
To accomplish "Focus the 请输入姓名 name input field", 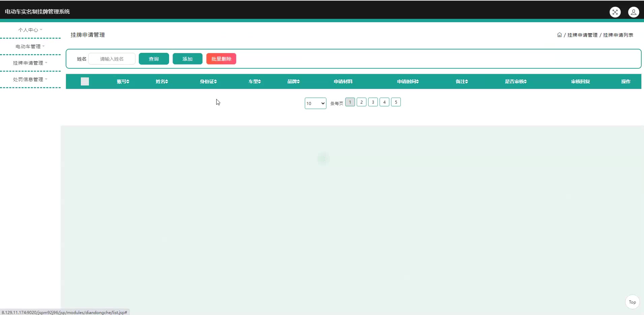I will (112, 59).
